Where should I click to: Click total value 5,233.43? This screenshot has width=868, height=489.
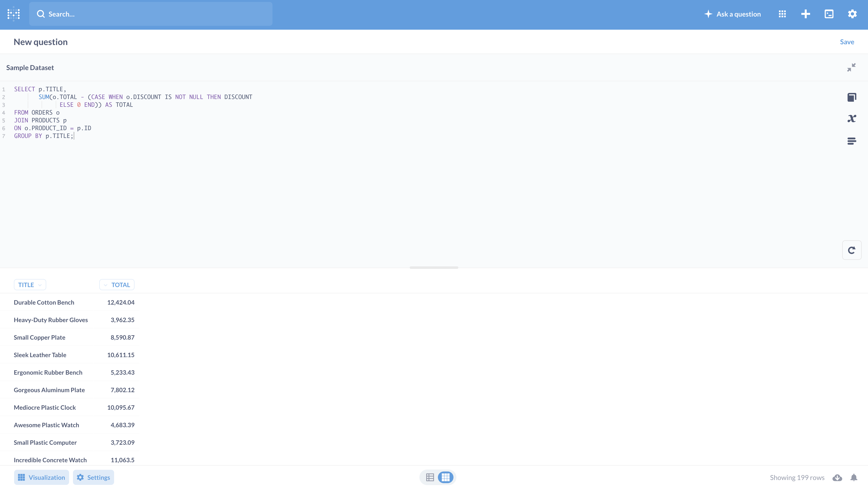pos(122,372)
